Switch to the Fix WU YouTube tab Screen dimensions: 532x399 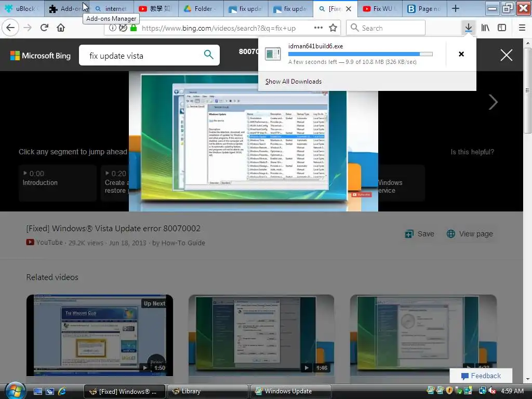point(380,8)
